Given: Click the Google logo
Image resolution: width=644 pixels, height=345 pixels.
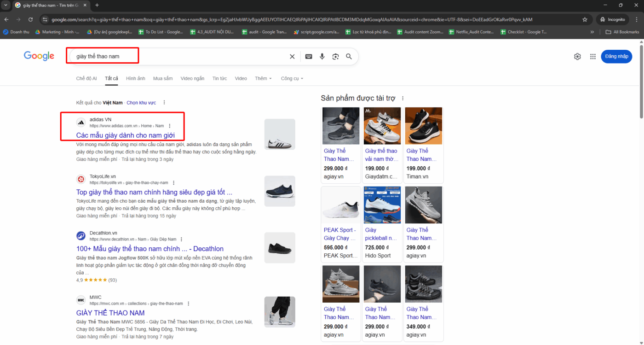Looking at the screenshot, I should 39,56.
